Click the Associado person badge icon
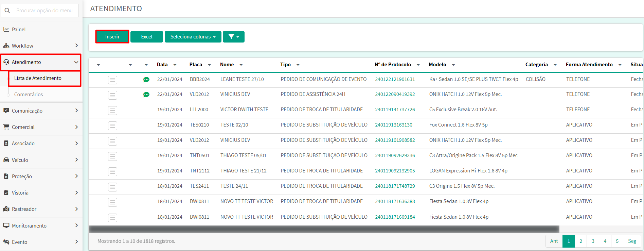Screen dimensions: 644x251 pos(6,143)
